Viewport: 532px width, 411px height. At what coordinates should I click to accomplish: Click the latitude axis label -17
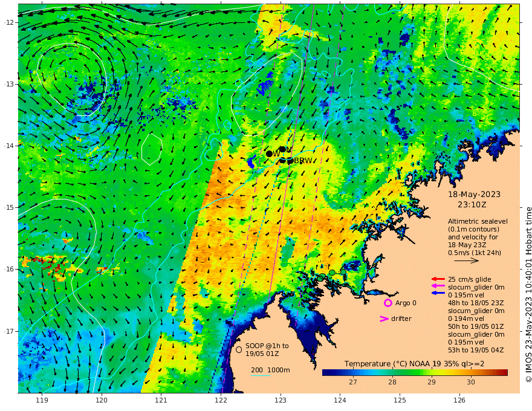point(9,331)
